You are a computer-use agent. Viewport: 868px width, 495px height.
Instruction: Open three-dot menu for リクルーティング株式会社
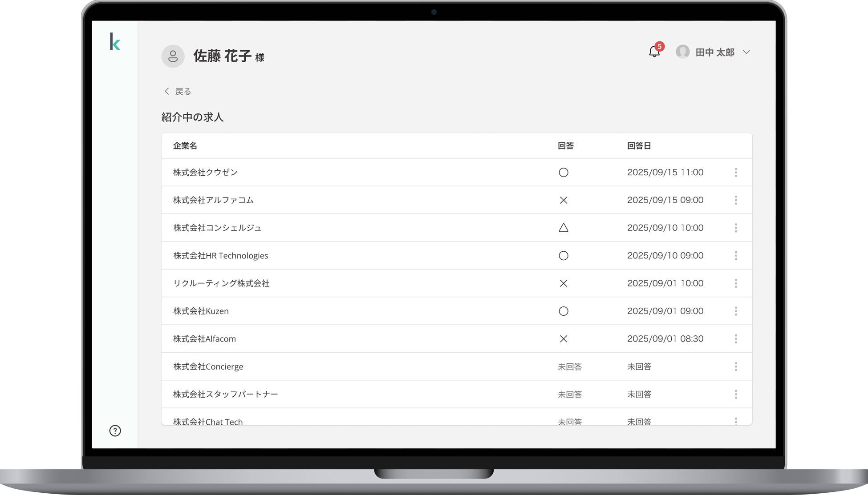[x=736, y=283]
